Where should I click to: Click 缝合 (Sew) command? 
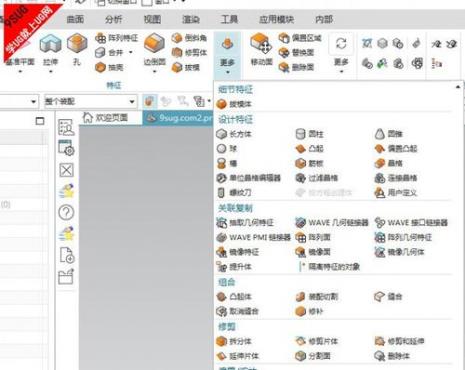389,297
